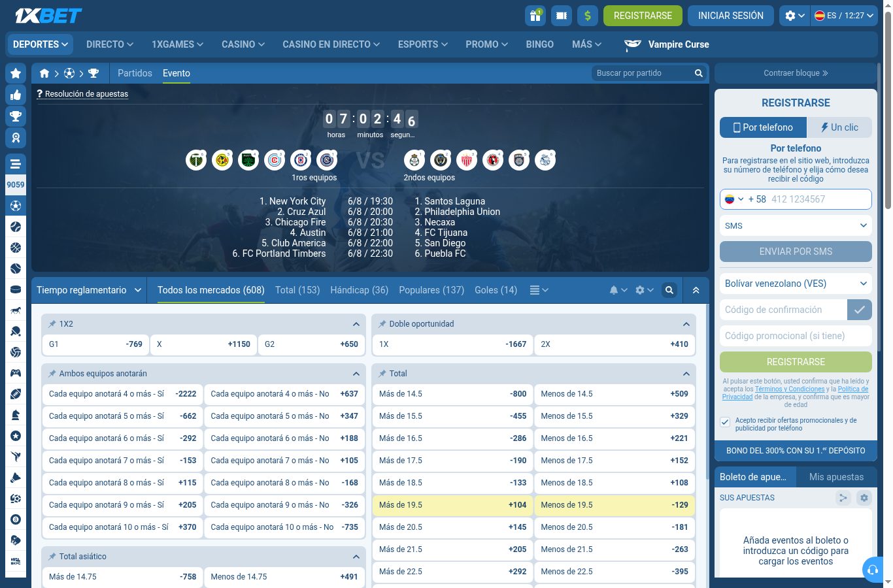Open the country code flag dropdown

734,199
